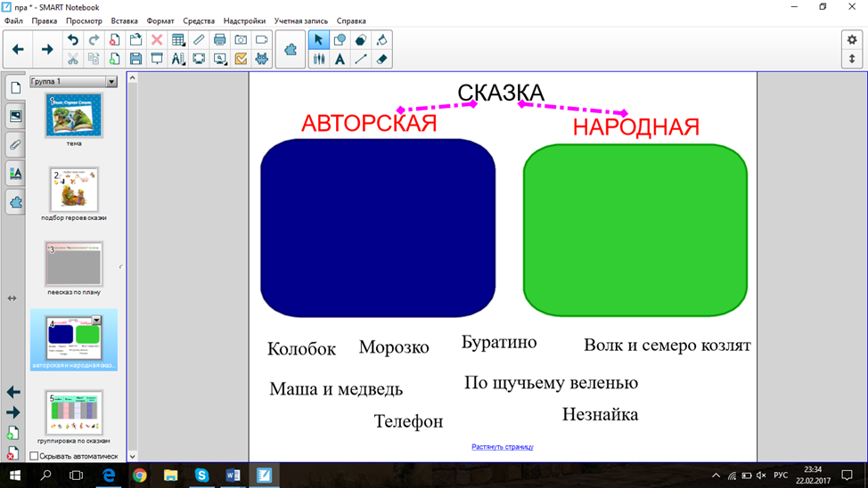Select the Line drawing tool
The width and height of the screenshot is (868, 488).
click(361, 59)
